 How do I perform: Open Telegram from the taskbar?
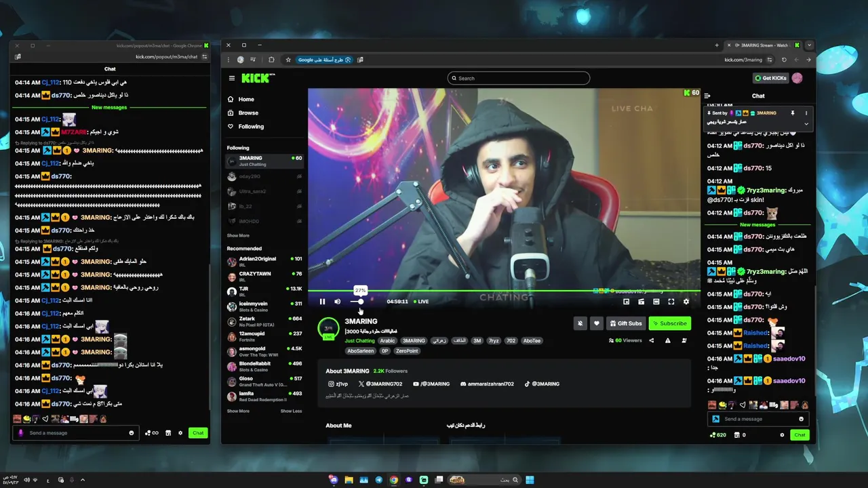[x=378, y=480]
